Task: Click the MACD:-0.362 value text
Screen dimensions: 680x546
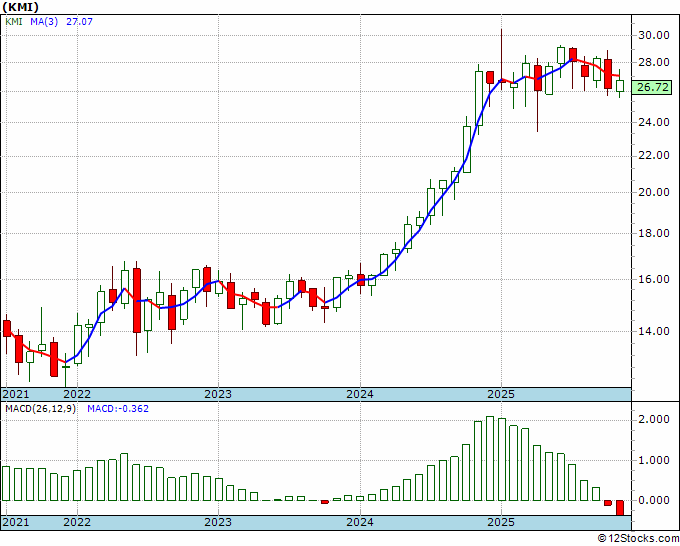Action: pyautogui.click(x=118, y=409)
